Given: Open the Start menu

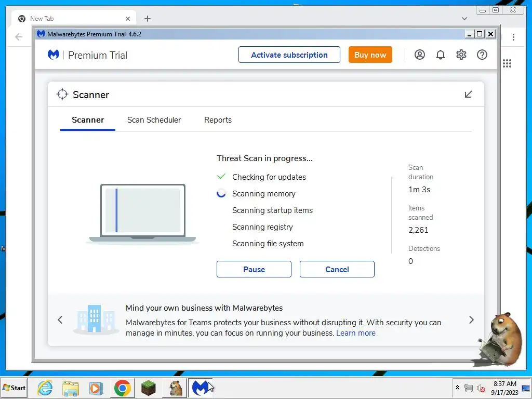Looking at the screenshot, I should pos(14,388).
